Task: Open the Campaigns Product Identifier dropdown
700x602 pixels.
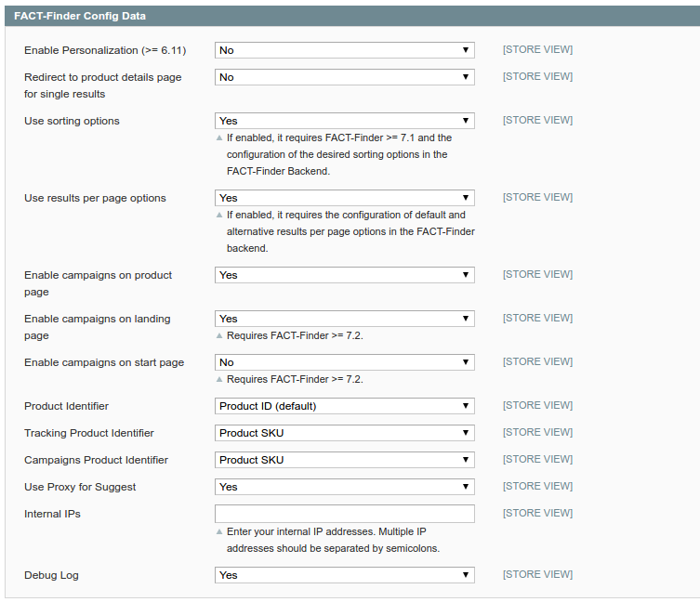Action: [x=344, y=460]
